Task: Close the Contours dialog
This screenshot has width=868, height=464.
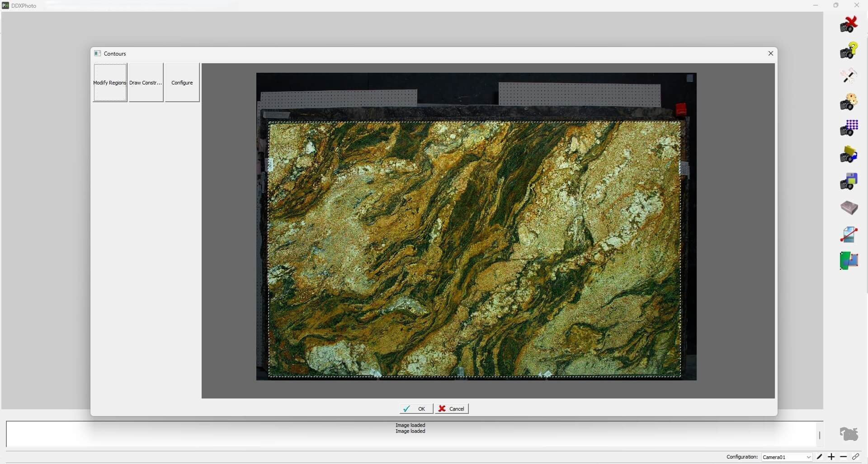Action: pos(771,53)
